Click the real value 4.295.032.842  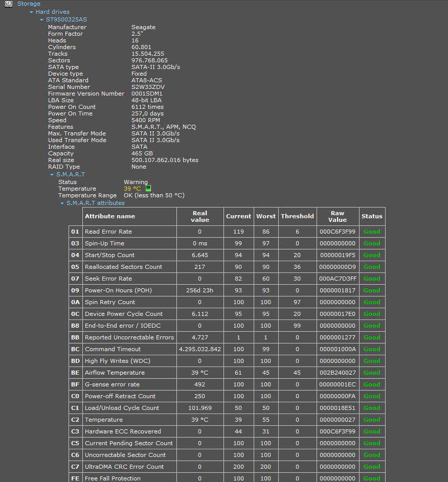click(x=200, y=349)
